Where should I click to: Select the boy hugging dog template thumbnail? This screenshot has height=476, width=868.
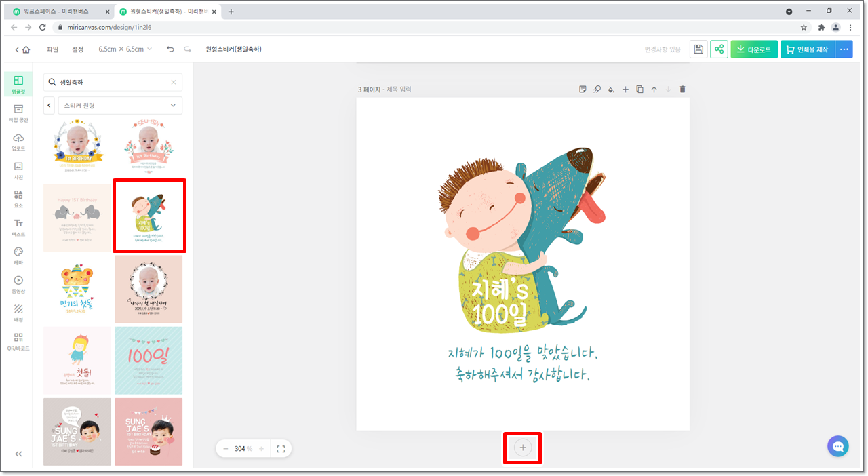click(149, 216)
